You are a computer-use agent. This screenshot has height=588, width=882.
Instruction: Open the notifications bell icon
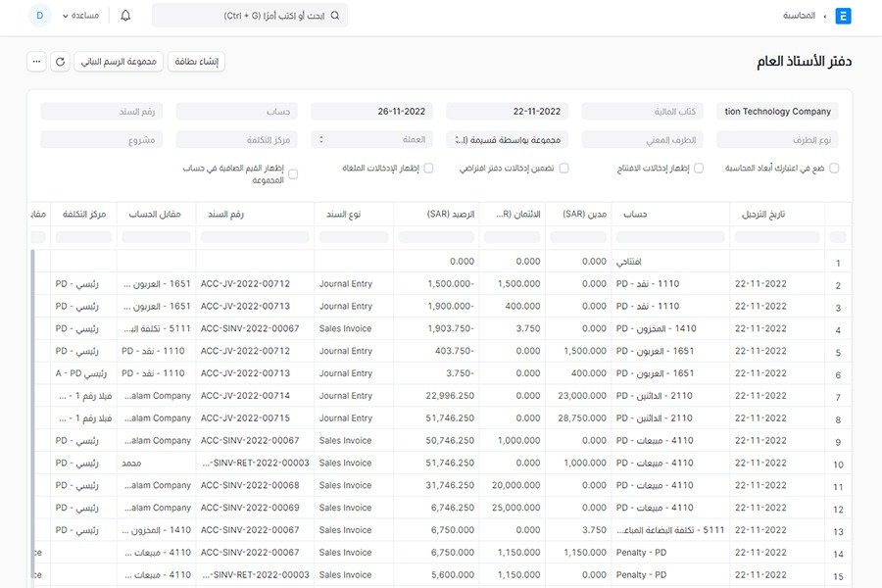125,16
